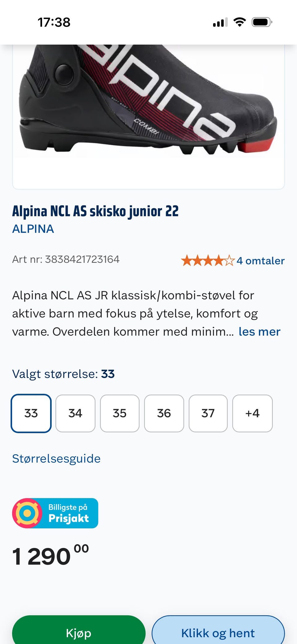Select size 33
The image size is (297, 644).
point(31,413)
